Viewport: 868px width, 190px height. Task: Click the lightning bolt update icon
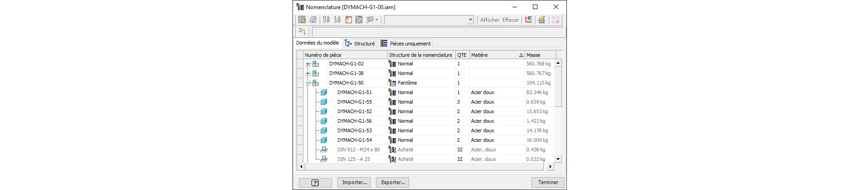tap(541, 20)
